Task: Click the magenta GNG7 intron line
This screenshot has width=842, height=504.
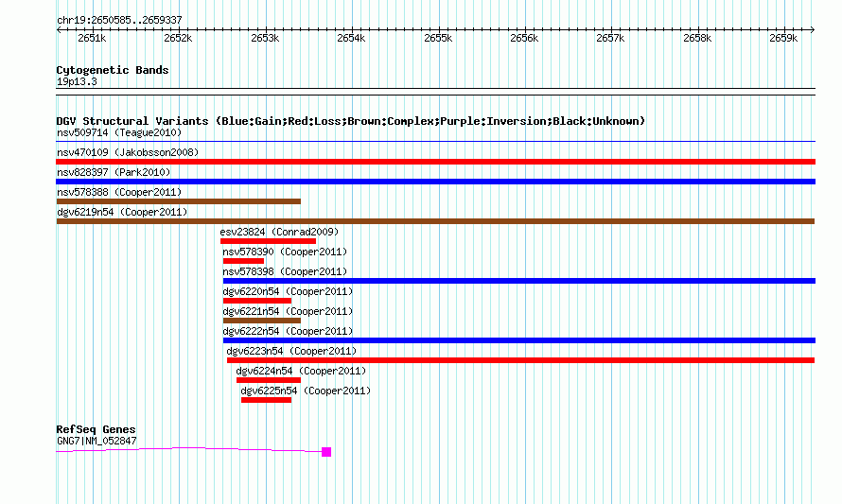Action: [x=189, y=449]
